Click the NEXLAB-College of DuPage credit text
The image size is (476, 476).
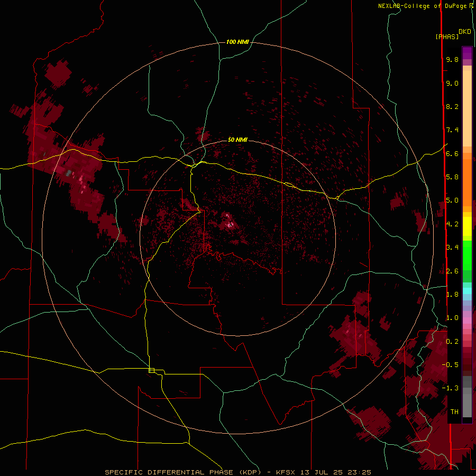point(422,6)
